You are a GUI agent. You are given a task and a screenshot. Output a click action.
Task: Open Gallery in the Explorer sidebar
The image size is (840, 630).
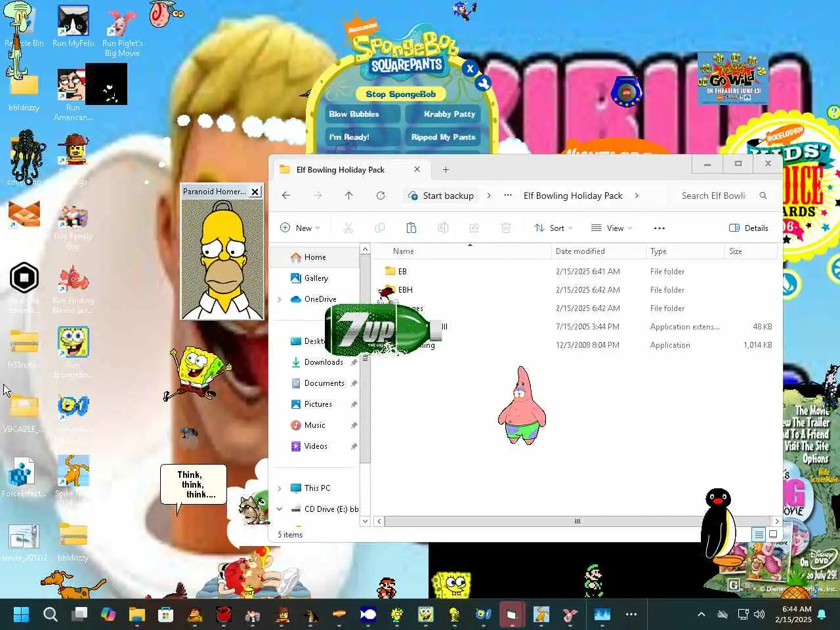pyautogui.click(x=316, y=278)
